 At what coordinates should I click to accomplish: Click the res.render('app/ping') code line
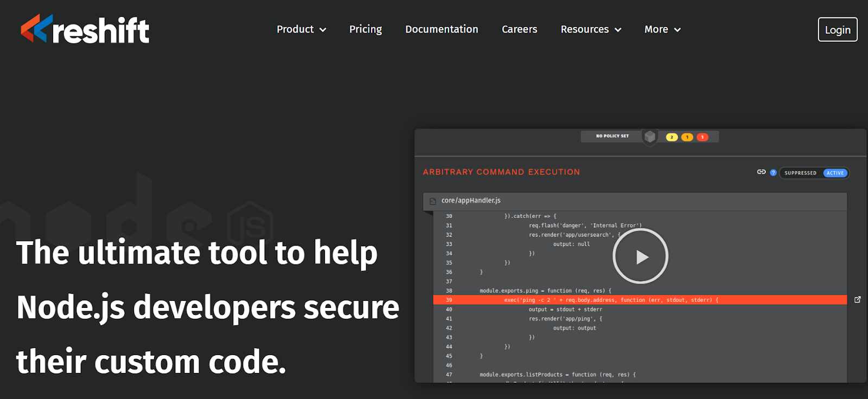(x=565, y=319)
